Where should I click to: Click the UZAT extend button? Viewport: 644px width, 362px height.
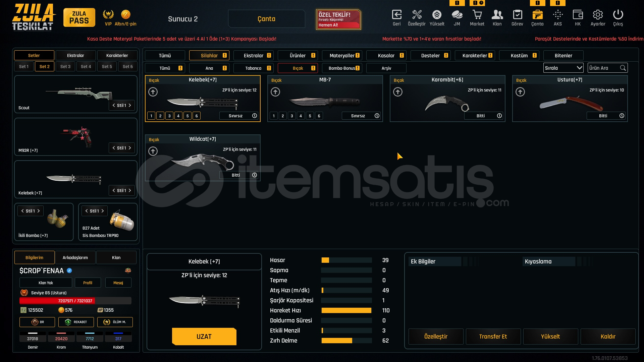[204, 337]
